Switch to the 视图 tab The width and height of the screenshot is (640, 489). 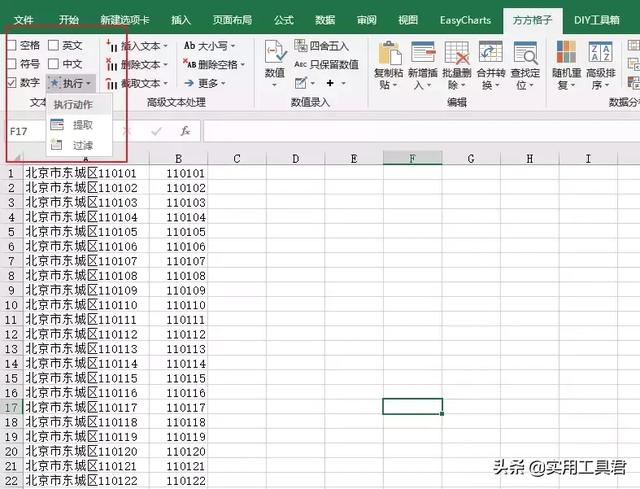tap(408, 20)
